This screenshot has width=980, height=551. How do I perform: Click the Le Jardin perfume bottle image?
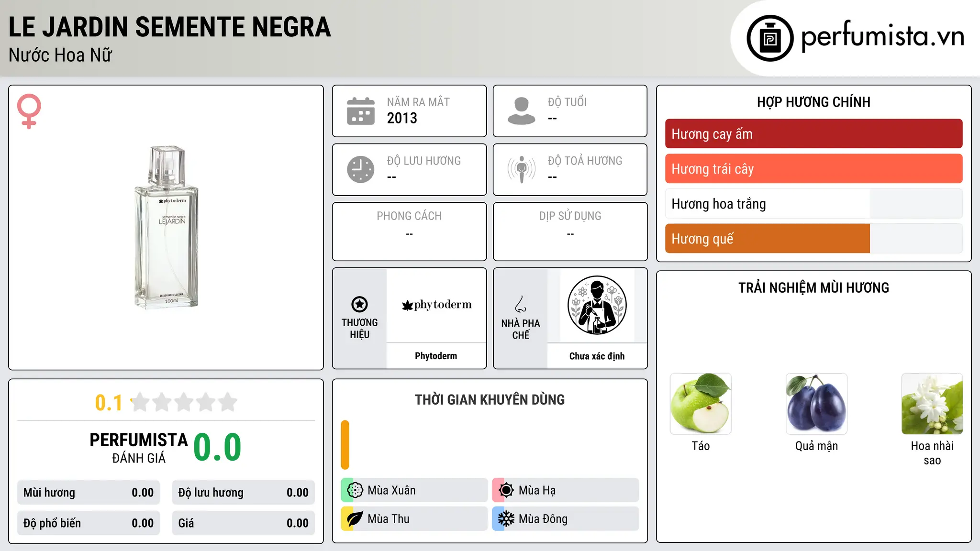(166, 227)
